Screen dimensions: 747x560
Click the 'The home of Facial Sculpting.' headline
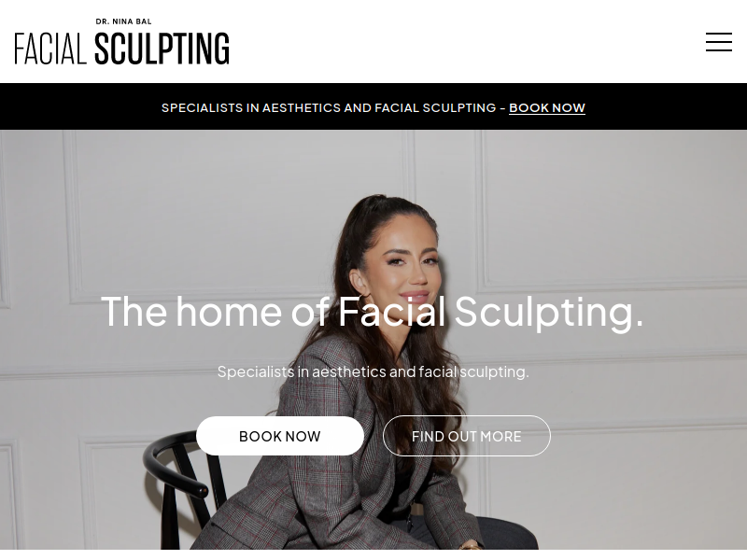coord(372,312)
